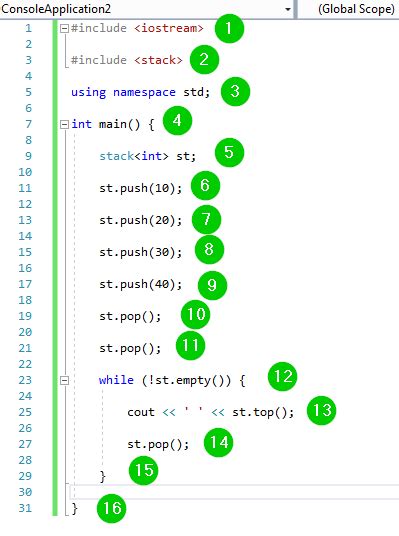Click the stack<int> st; declaration
399x536 pixels.
[148, 156]
